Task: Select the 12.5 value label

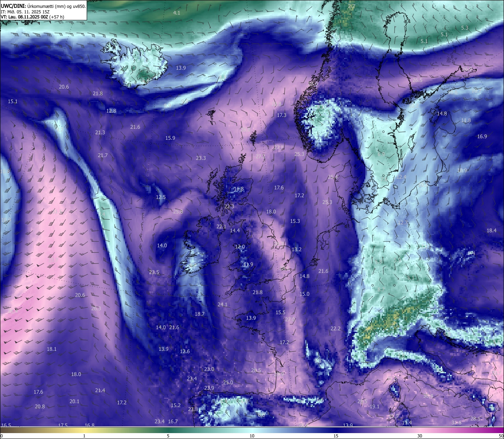Action: coord(161,197)
